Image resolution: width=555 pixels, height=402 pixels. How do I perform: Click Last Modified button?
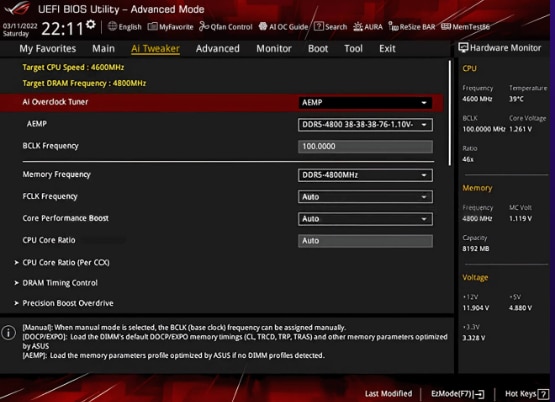tap(388, 394)
